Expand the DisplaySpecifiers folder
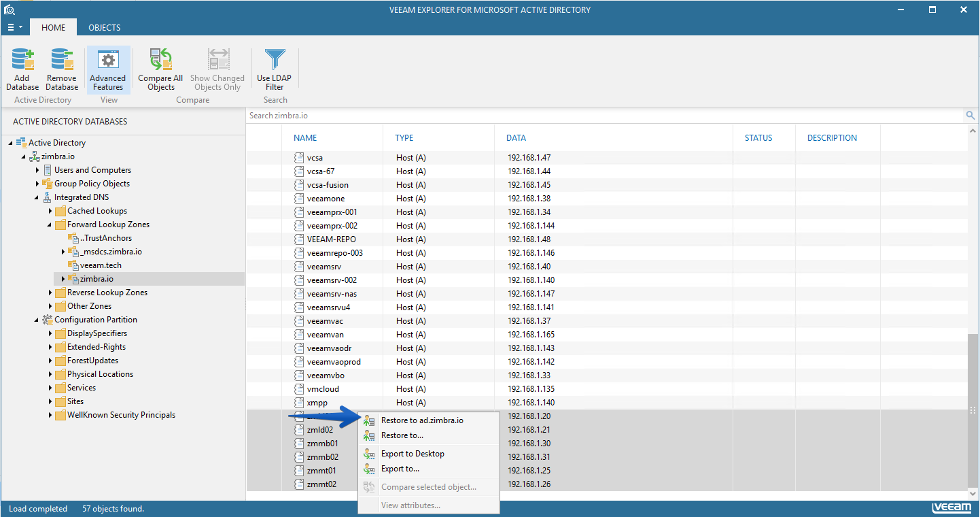Viewport: 980px width, 517px height. (x=50, y=333)
